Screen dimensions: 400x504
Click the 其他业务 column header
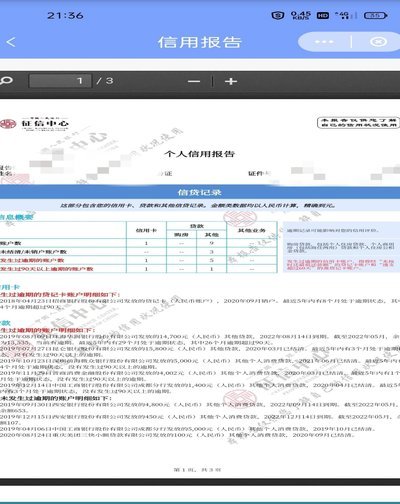[252, 230]
